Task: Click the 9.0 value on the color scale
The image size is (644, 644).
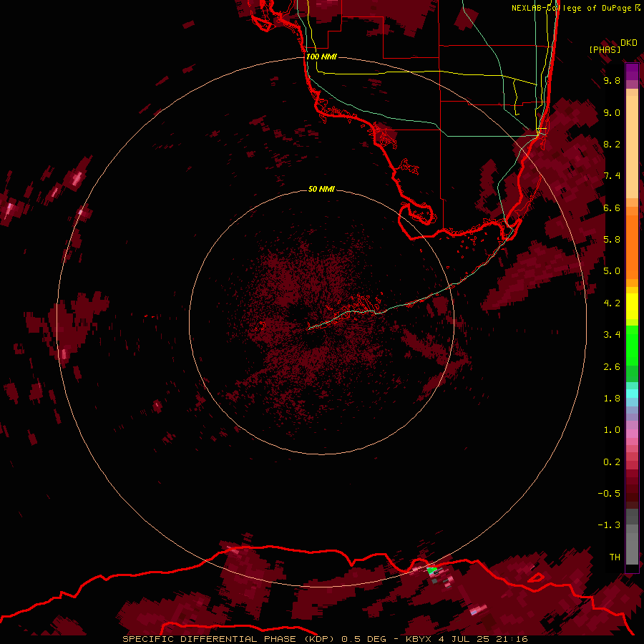Action: (x=612, y=112)
